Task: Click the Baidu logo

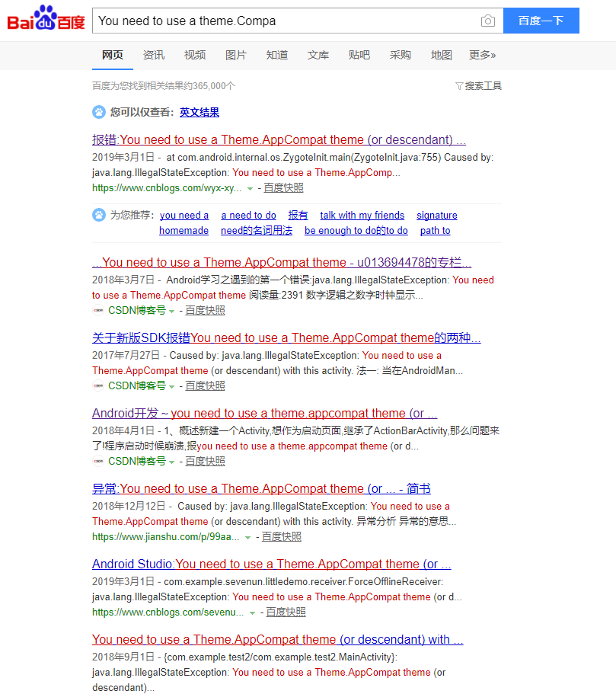Action: [x=46, y=19]
